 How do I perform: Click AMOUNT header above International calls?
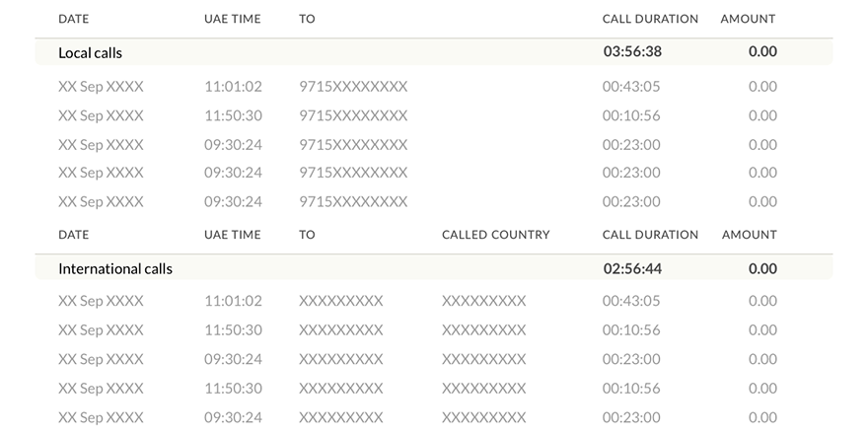[x=749, y=235]
